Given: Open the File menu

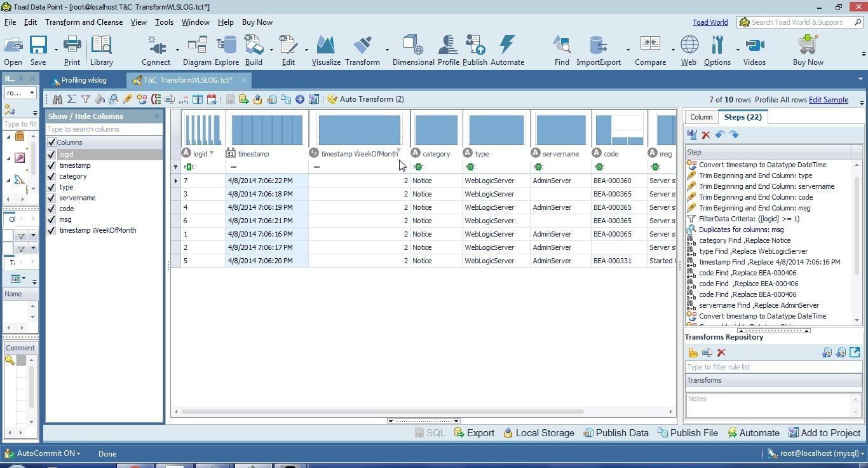Looking at the screenshot, I should (10, 22).
